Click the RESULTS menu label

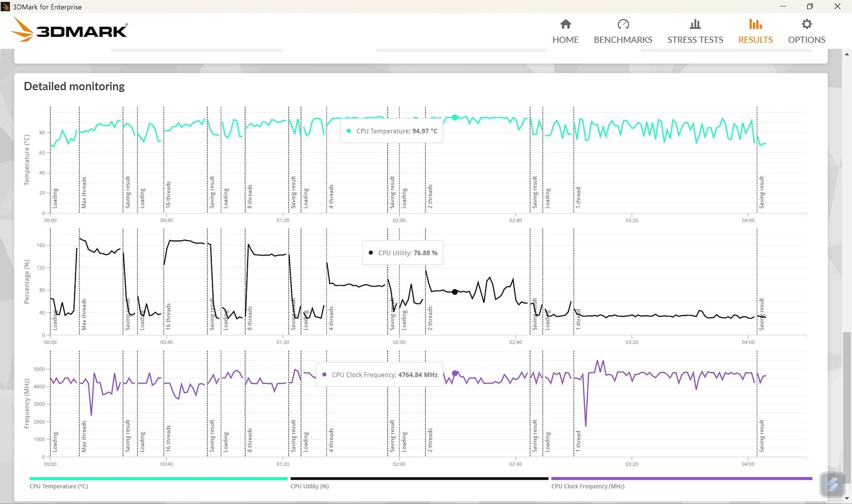pyautogui.click(x=755, y=40)
